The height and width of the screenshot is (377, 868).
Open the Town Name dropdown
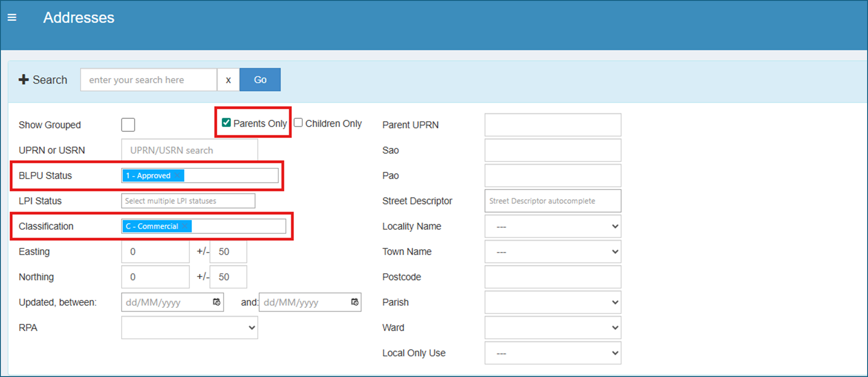pyautogui.click(x=553, y=252)
